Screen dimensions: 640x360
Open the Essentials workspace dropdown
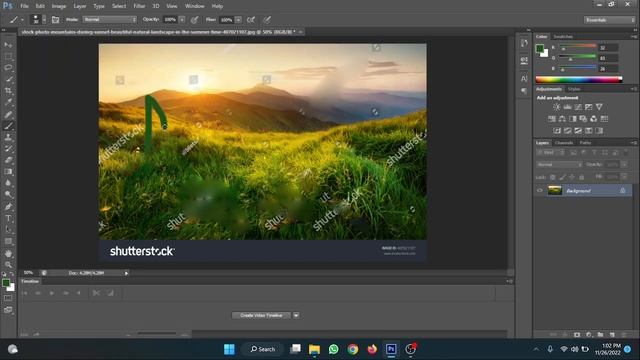pyautogui.click(x=609, y=20)
